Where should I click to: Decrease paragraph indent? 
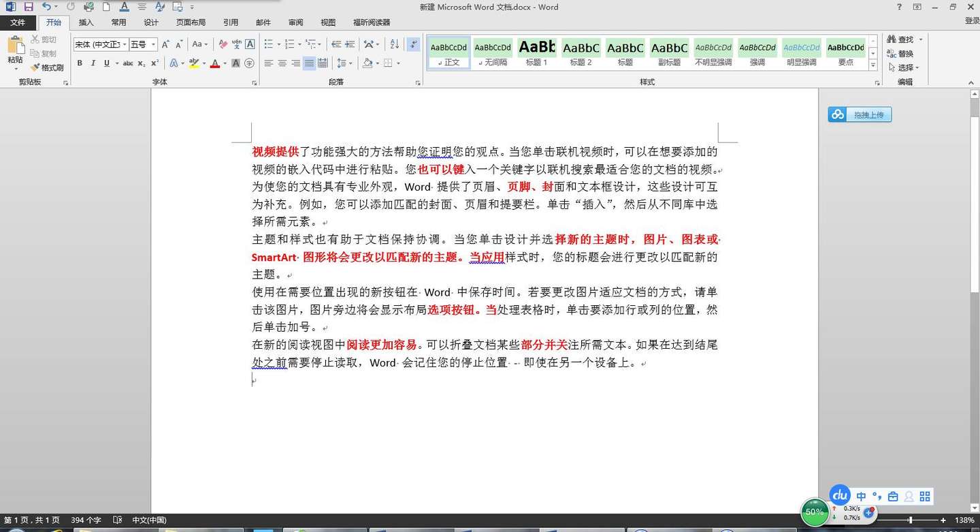tap(336, 44)
